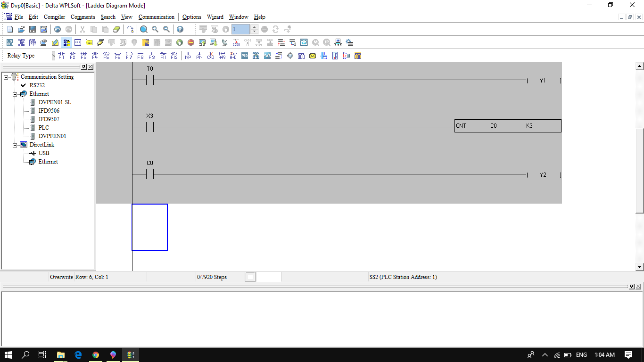Click the Y2 output coil
The width and height of the screenshot is (644, 362).
[x=544, y=175]
